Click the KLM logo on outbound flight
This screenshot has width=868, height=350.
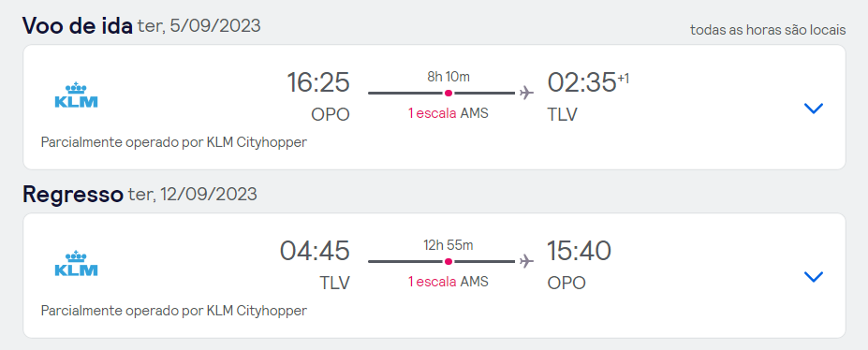coord(77,95)
